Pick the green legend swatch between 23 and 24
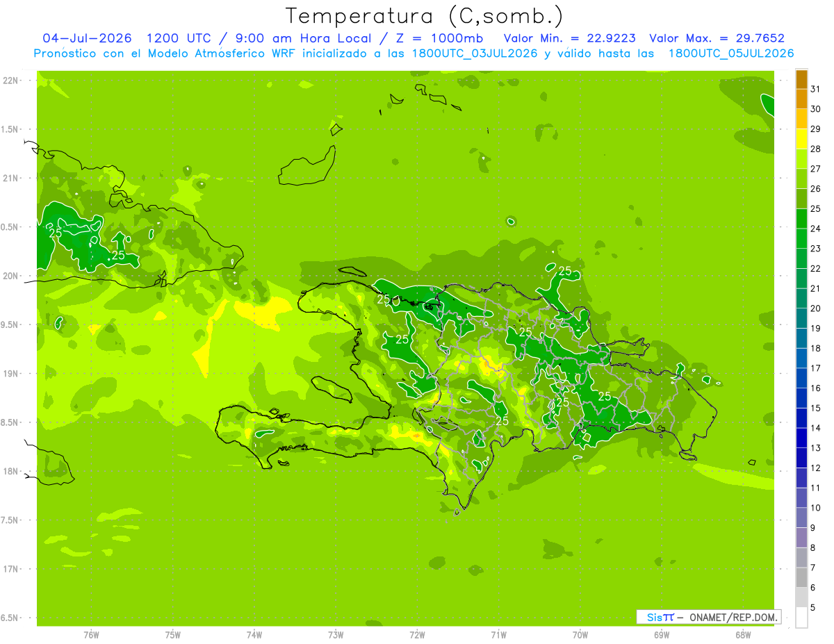Screen dimensions: 834x644 (801, 239)
